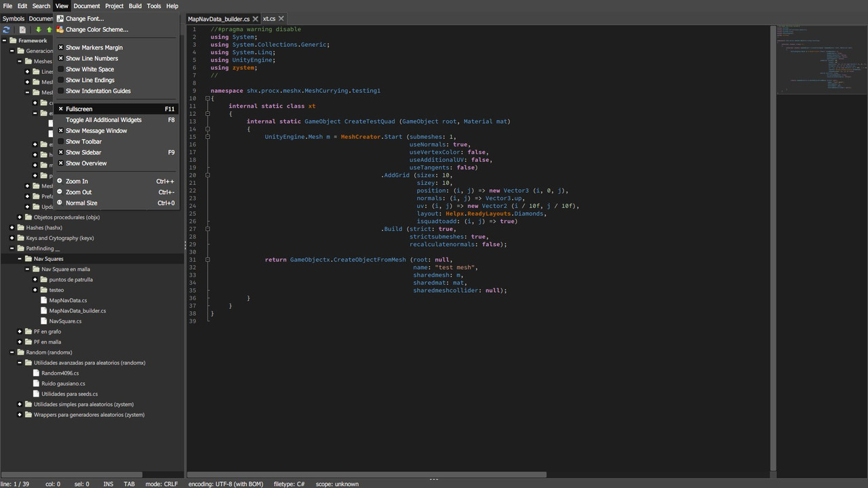Fold the CreateTestQuad method at line 14
868x488 pixels.
click(208, 129)
